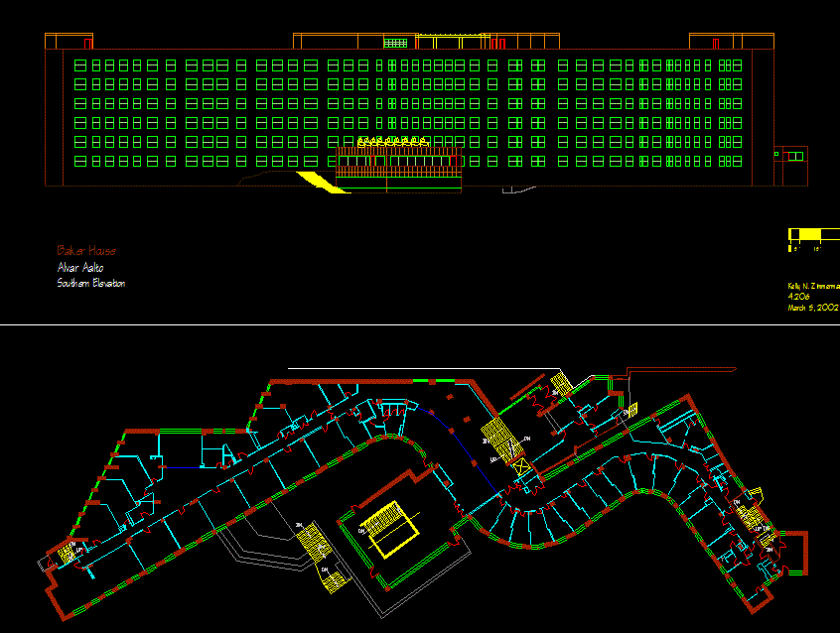Click the "Southern Elevation" caption text
The image size is (840, 633).
pos(91,284)
